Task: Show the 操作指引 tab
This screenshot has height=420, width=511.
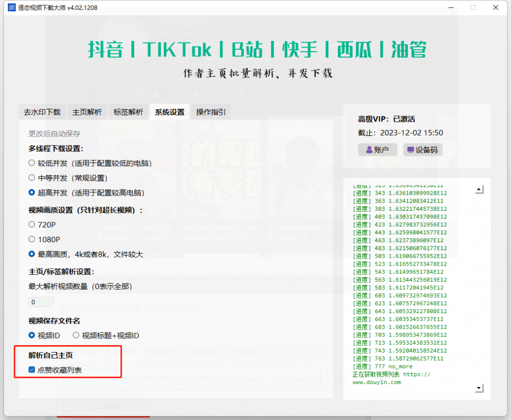Action: point(211,112)
